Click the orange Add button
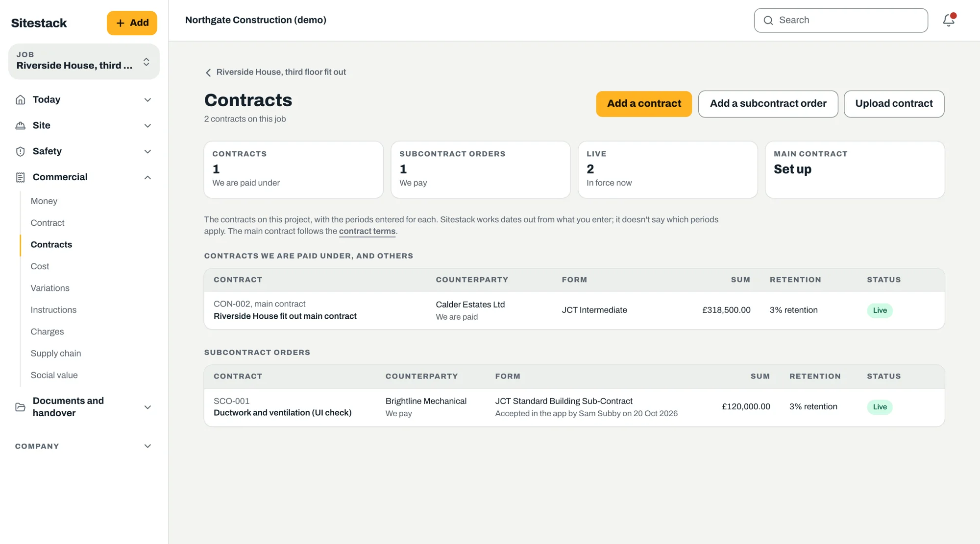Screen dimensions: 980x544 click(x=132, y=23)
